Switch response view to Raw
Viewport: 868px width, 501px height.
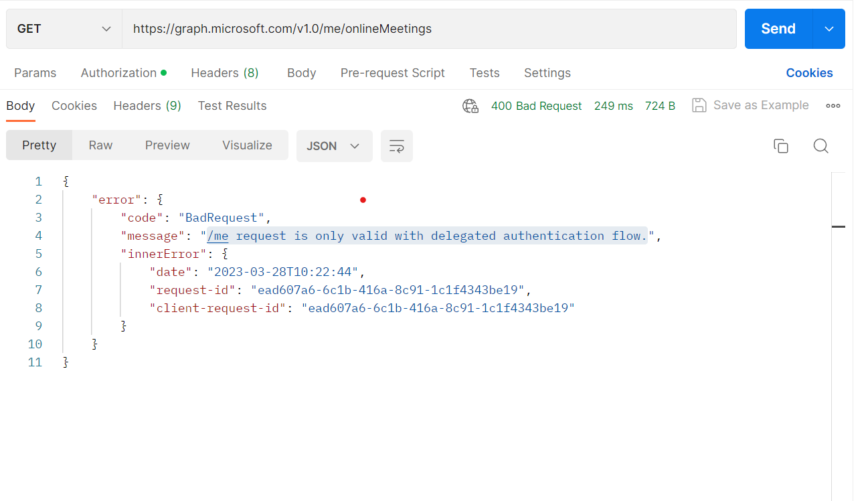click(x=100, y=145)
